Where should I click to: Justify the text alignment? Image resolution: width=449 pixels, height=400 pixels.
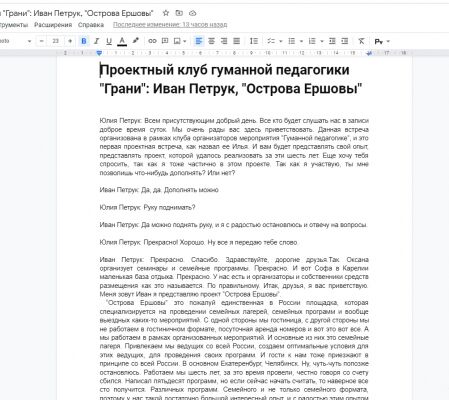coord(236,41)
